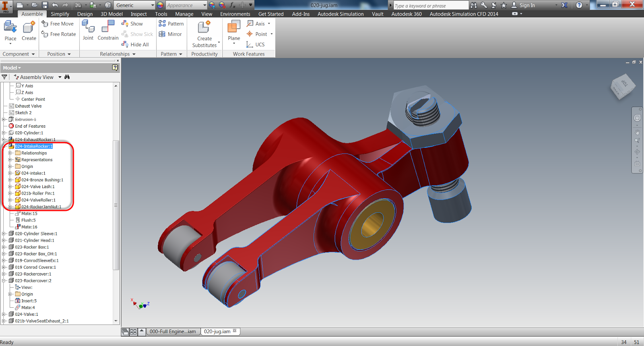Click the Place component icon
The height and width of the screenshot is (346, 644).
10,27
